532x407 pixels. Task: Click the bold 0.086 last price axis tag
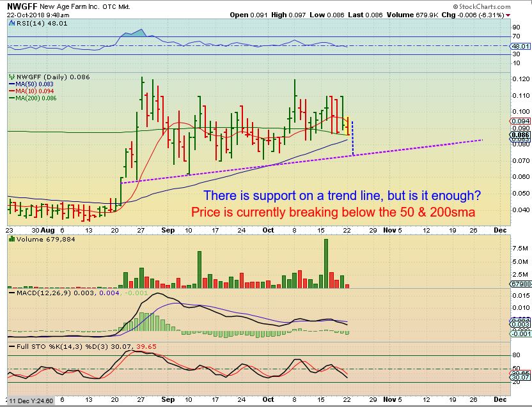pyautogui.click(x=520, y=135)
